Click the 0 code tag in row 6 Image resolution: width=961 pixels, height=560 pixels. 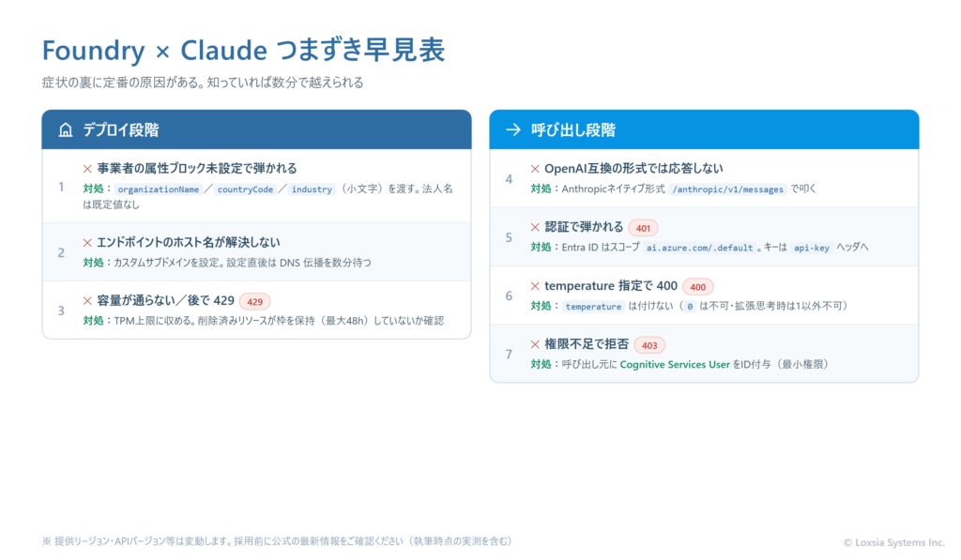click(690, 307)
